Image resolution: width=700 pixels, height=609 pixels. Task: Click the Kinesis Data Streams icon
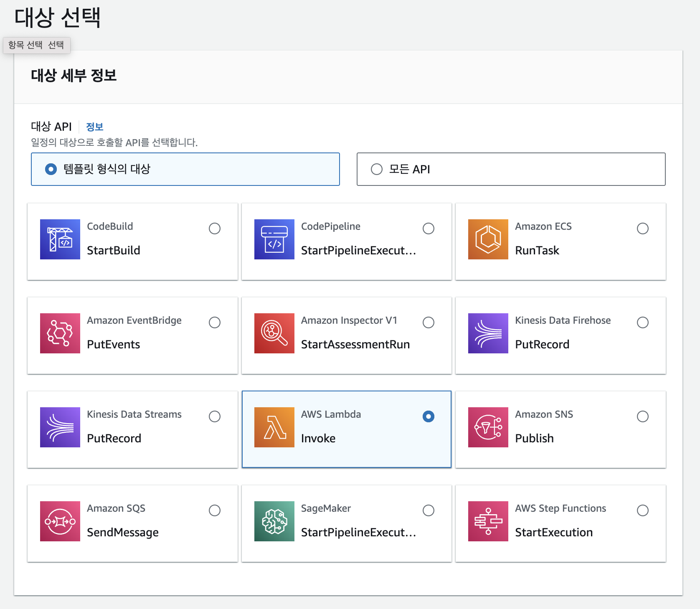[60, 427]
